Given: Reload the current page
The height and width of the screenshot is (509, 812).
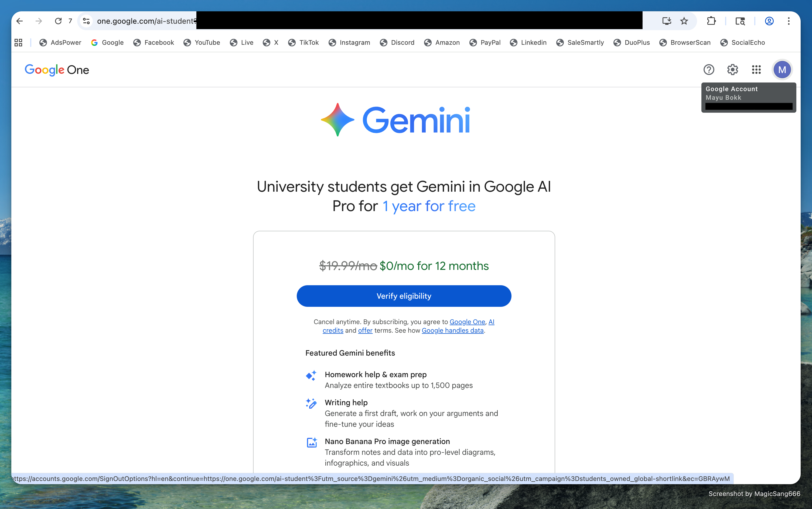Looking at the screenshot, I should pos(58,21).
